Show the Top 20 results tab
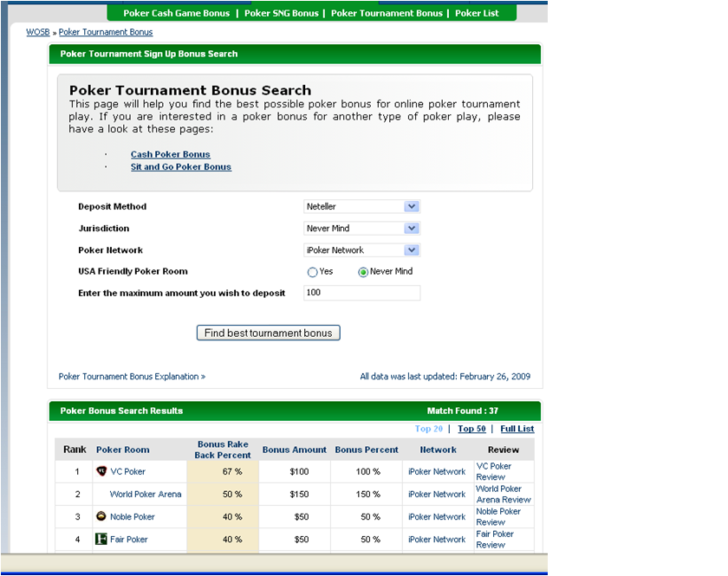The image size is (728, 576). click(428, 429)
